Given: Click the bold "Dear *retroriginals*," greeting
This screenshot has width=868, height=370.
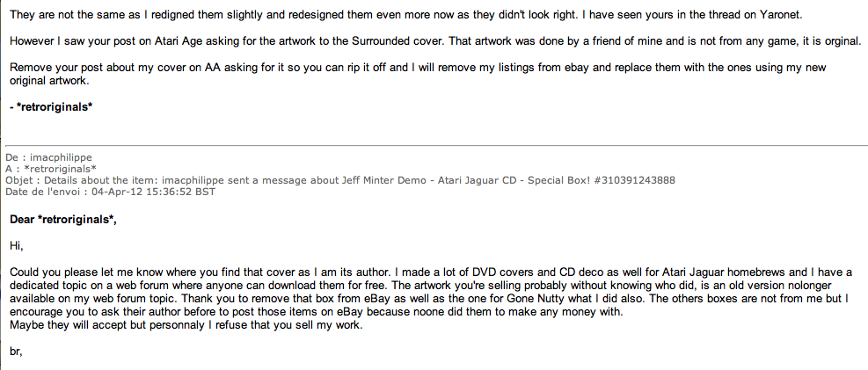Looking at the screenshot, I should tap(62, 218).
